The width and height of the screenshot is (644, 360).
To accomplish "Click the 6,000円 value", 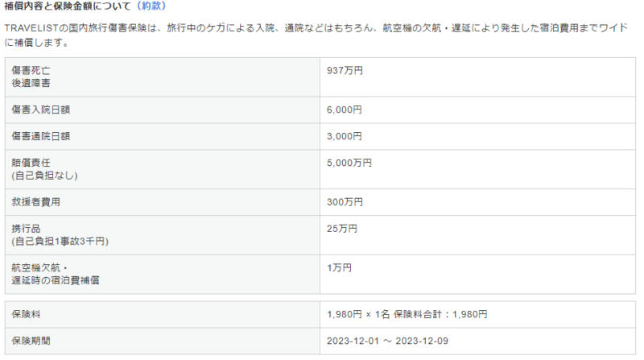I will pyautogui.click(x=345, y=110).
